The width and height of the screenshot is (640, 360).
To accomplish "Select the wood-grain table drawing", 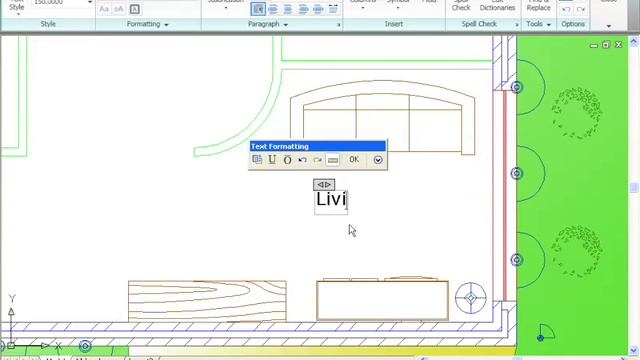I will tap(207, 301).
